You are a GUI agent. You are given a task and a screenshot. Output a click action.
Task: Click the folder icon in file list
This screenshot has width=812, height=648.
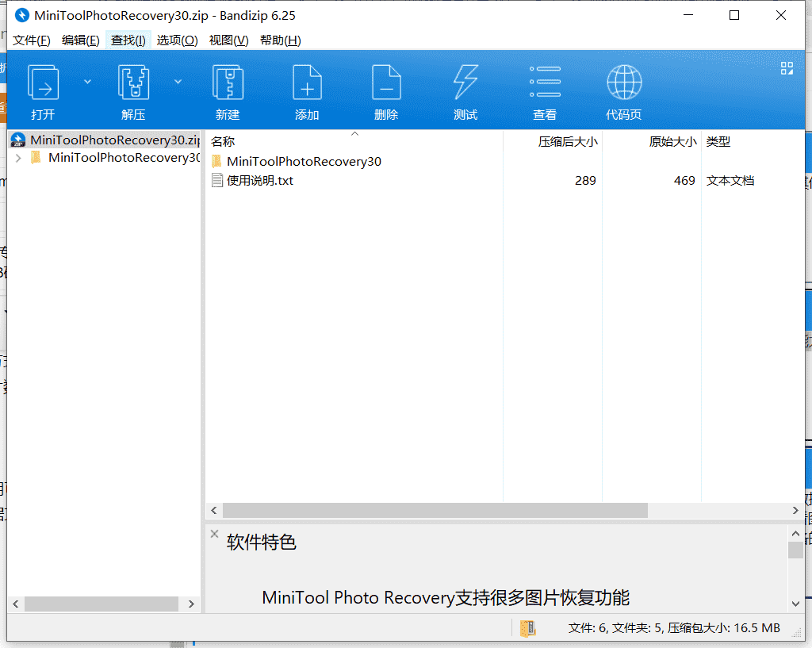click(217, 161)
